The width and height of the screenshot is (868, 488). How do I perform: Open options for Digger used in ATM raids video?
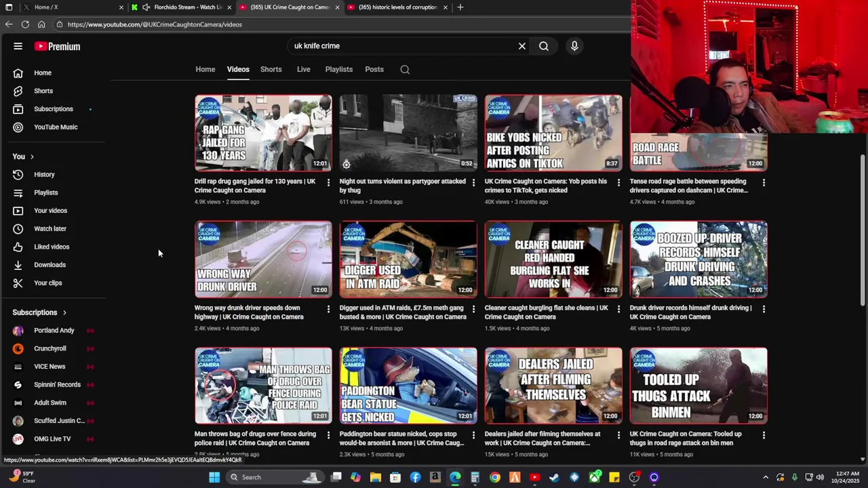pos(473,309)
